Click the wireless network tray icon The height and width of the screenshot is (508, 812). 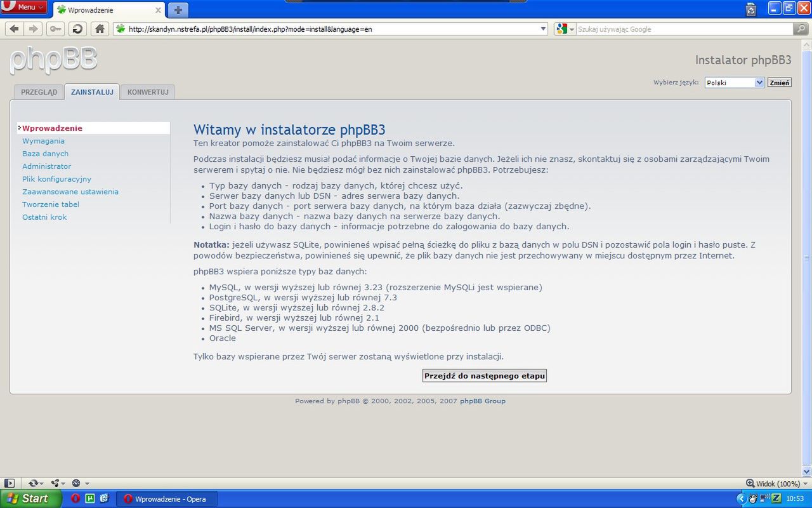[x=764, y=498]
